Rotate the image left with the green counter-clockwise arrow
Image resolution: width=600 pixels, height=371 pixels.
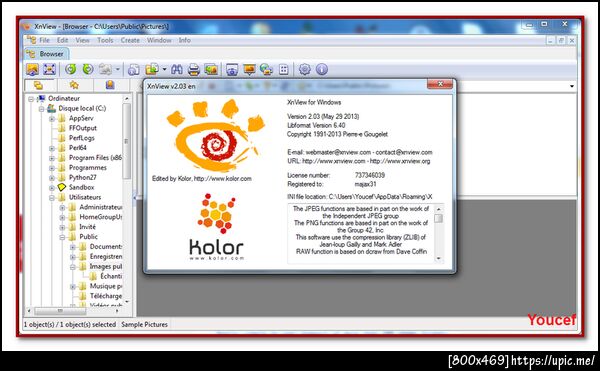(70, 69)
